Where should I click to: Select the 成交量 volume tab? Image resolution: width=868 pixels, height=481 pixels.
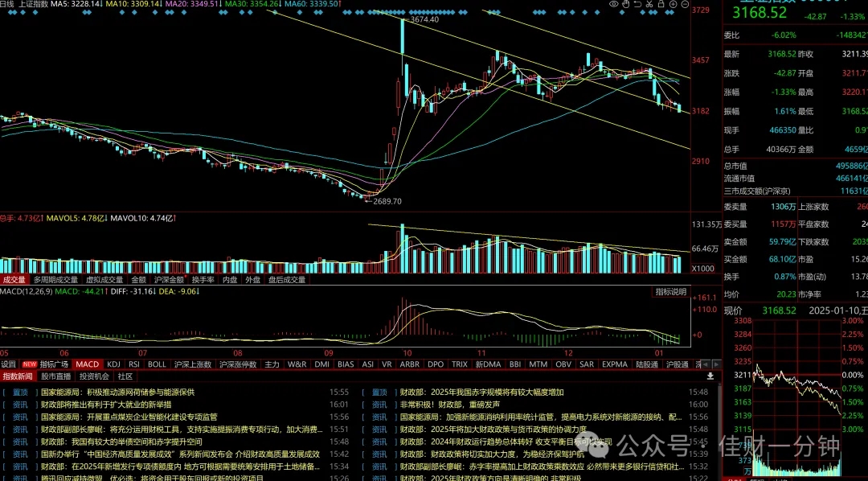[x=14, y=280]
